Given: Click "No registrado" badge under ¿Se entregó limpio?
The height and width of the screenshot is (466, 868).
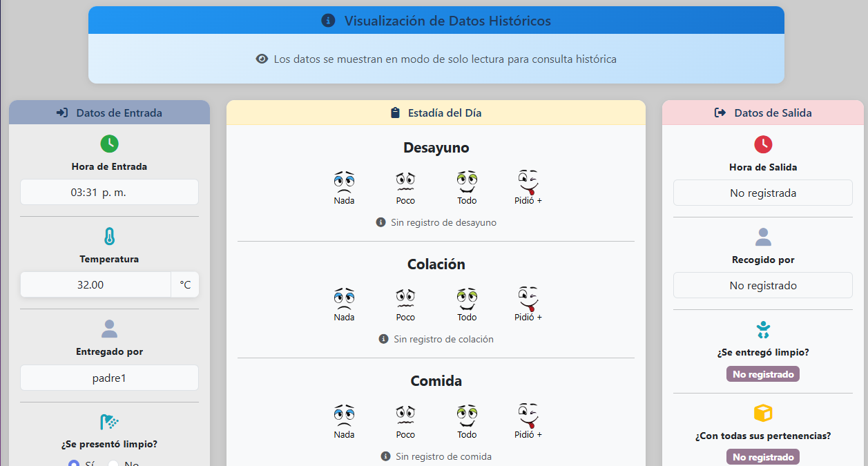Looking at the screenshot, I should click(762, 373).
